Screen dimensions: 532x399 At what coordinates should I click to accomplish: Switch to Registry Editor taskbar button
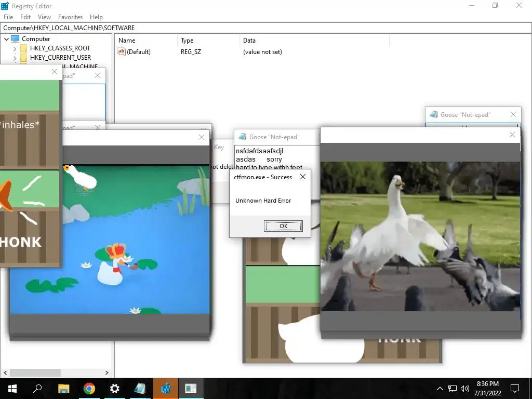[x=166, y=389]
